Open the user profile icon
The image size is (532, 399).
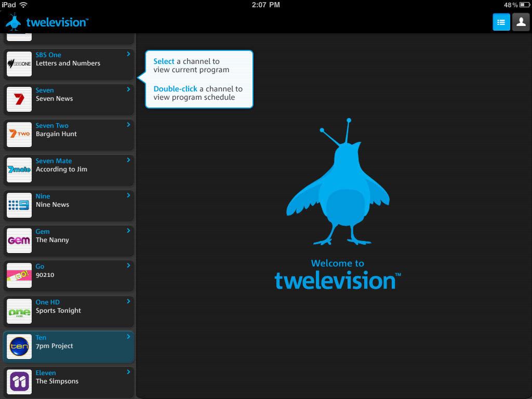pyautogui.click(x=521, y=22)
